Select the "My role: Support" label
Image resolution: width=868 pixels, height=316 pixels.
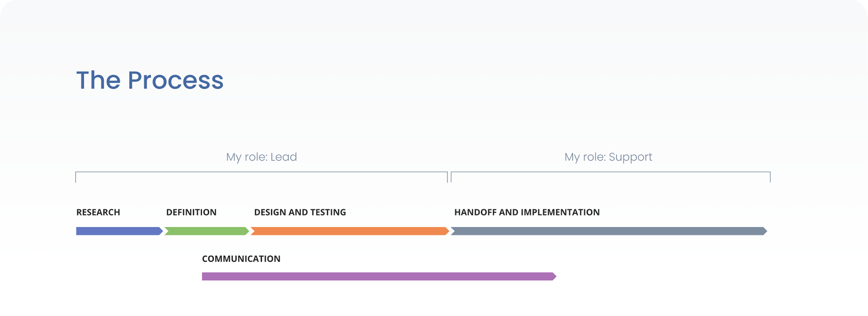point(608,157)
